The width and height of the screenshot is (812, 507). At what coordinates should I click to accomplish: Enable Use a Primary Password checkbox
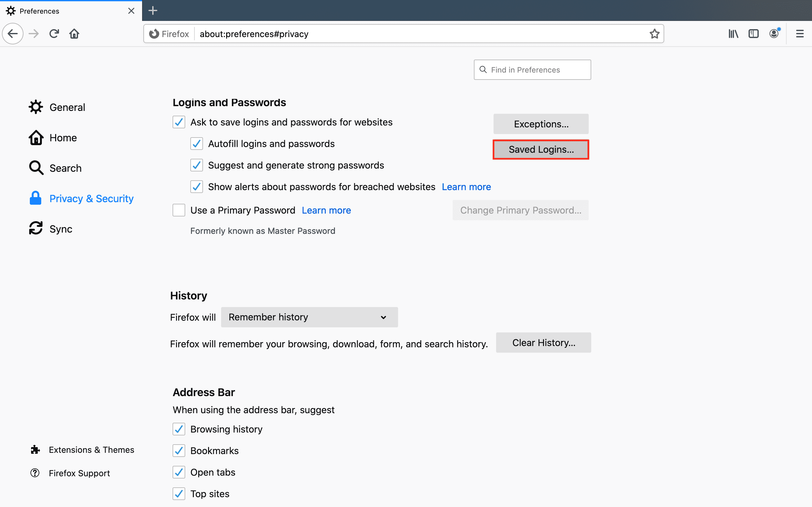(179, 210)
